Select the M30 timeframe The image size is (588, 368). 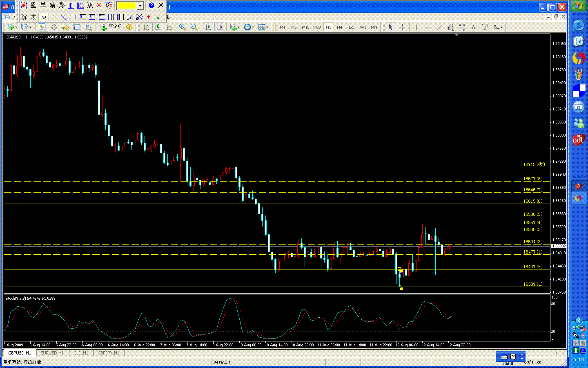tap(317, 27)
